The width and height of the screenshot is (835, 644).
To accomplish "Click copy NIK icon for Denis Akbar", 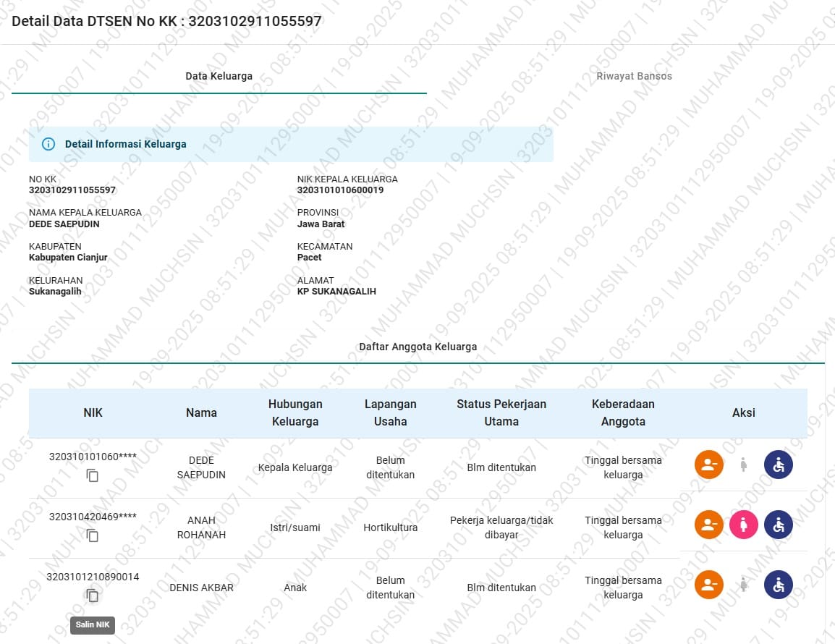I will pyautogui.click(x=93, y=596).
